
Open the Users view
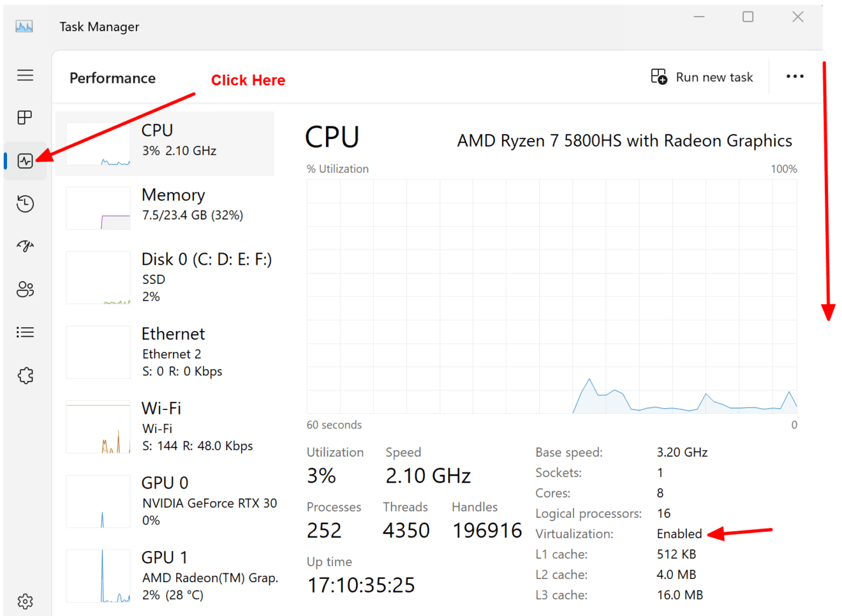coord(26,289)
